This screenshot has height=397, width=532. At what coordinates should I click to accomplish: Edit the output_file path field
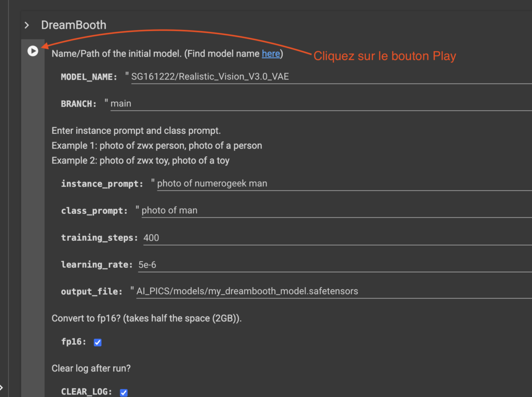334,291
